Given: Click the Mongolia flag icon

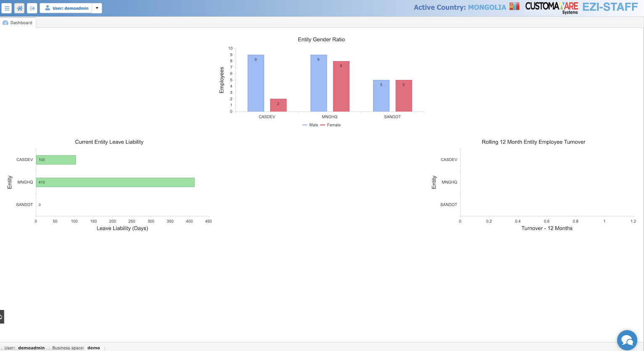Looking at the screenshot, I should pos(514,6).
